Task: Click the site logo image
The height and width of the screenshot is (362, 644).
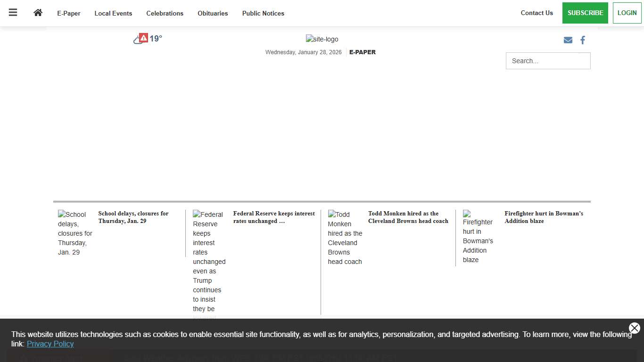Action: [x=322, y=39]
